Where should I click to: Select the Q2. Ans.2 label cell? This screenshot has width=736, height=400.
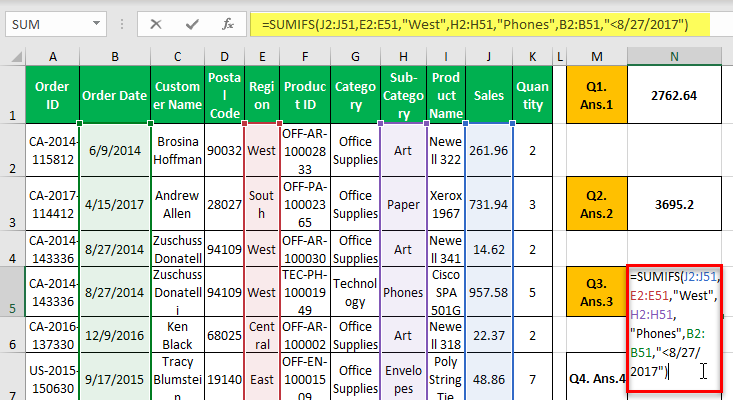[x=597, y=204]
